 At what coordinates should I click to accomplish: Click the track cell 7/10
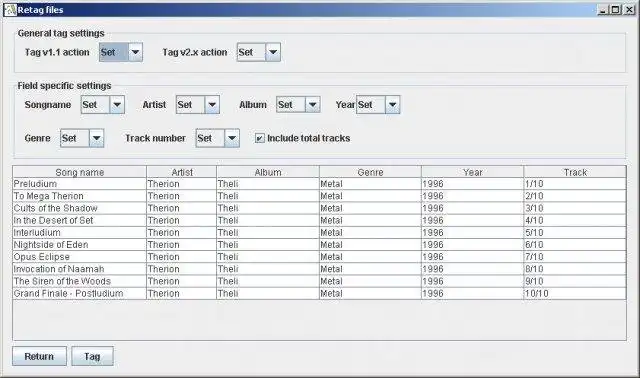[x=575, y=257]
